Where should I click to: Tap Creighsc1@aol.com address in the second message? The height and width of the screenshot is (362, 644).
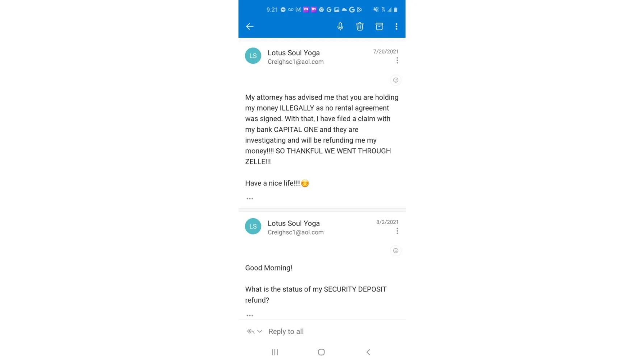pyautogui.click(x=296, y=232)
